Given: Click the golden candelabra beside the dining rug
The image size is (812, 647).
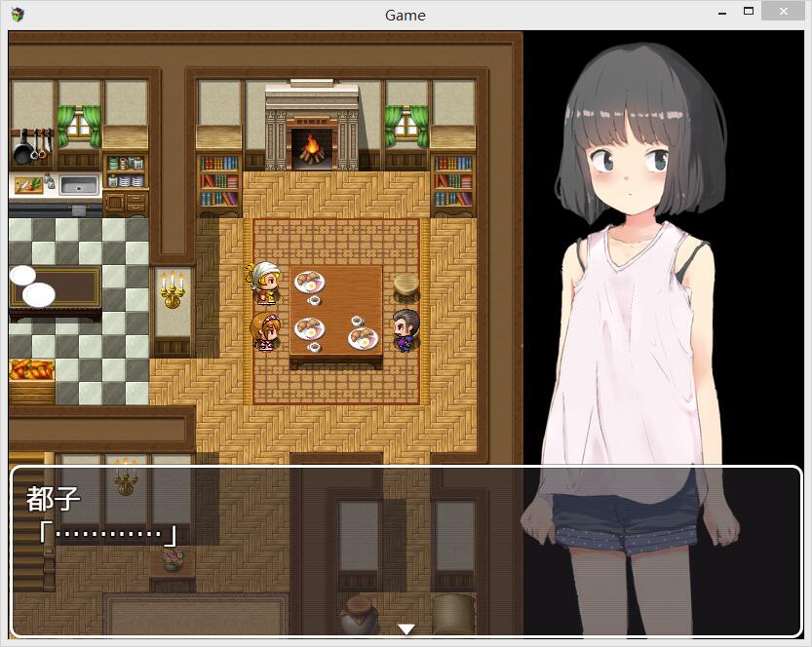Looking at the screenshot, I should click(x=173, y=290).
